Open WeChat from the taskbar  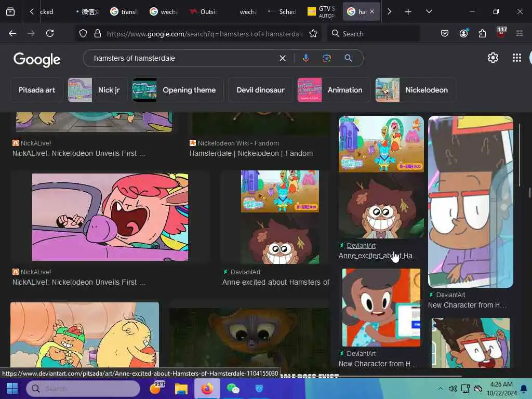coord(233,389)
